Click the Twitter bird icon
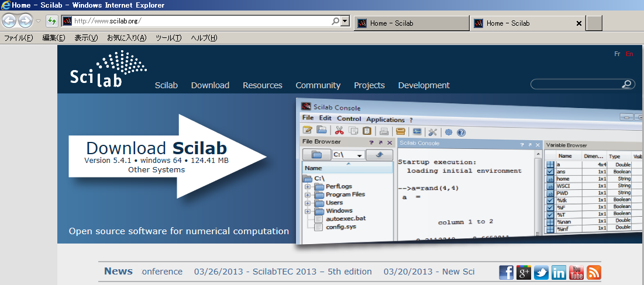Image resolution: width=644 pixels, height=285 pixels. coord(542,272)
